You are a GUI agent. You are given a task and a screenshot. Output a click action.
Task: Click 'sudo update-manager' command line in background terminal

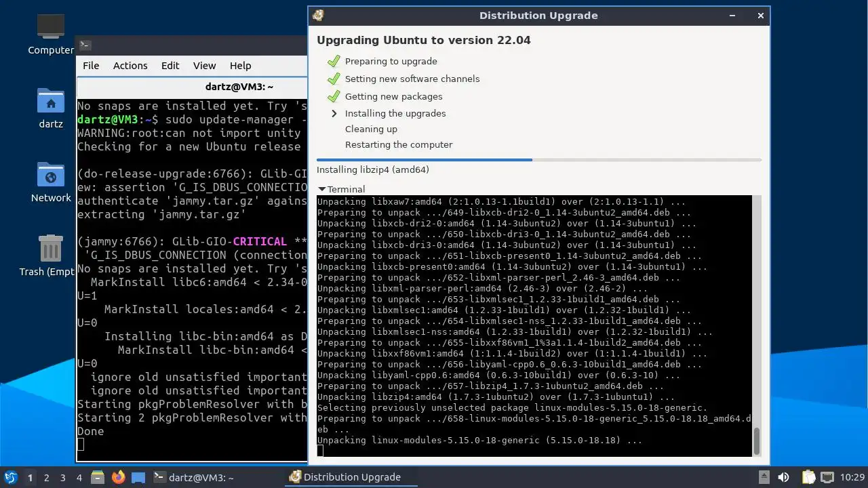(x=192, y=119)
